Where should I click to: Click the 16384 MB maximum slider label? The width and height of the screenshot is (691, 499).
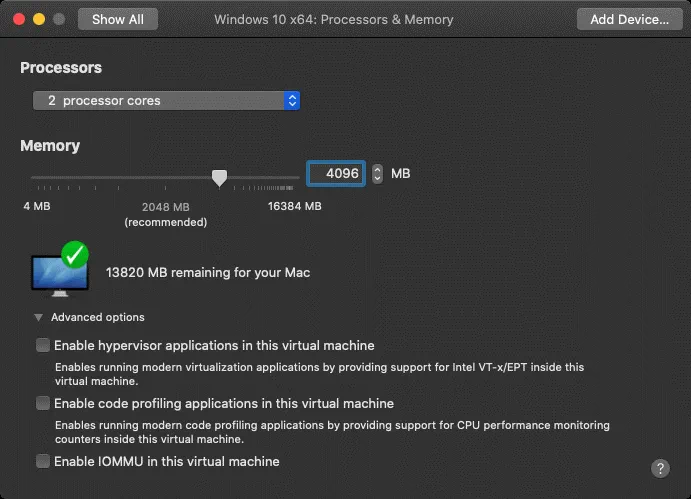click(x=295, y=207)
